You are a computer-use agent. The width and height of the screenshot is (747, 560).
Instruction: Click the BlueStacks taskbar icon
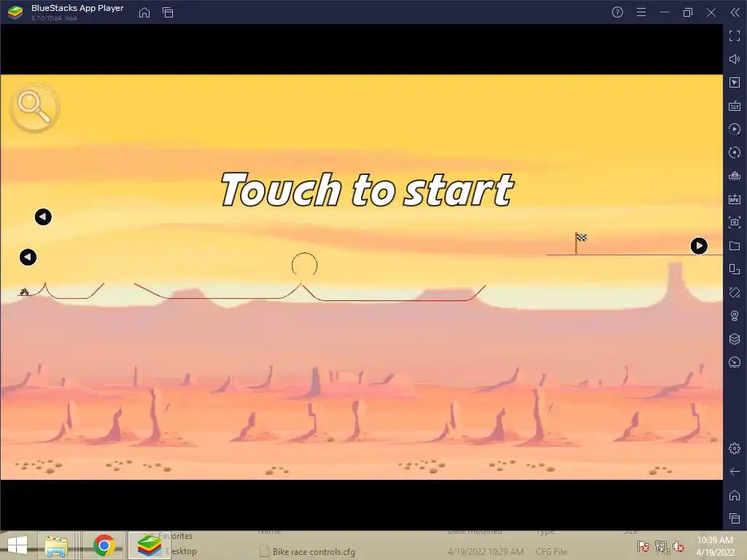pyautogui.click(x=149, y=545)
